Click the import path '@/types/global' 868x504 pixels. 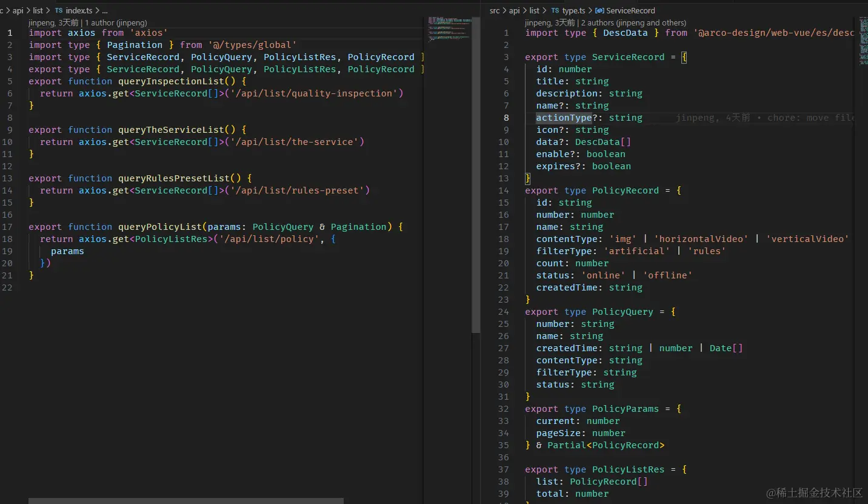point(252,45)
